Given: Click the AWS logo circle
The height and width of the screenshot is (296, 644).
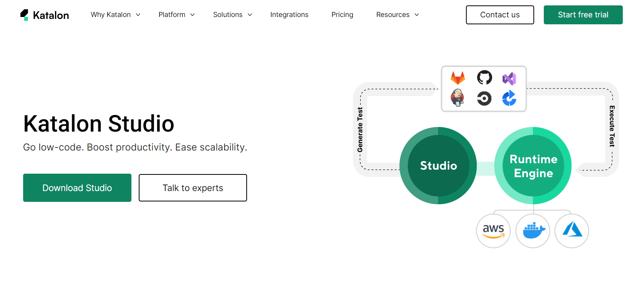Looking at the screenshot, I should click(493, 231).
